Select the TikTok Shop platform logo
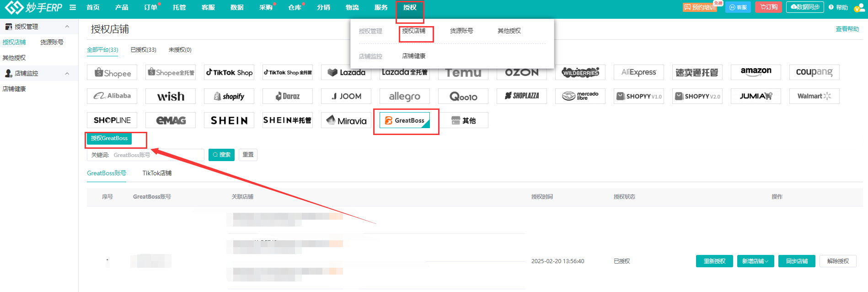The image size is (868, 292). [229, 72]
